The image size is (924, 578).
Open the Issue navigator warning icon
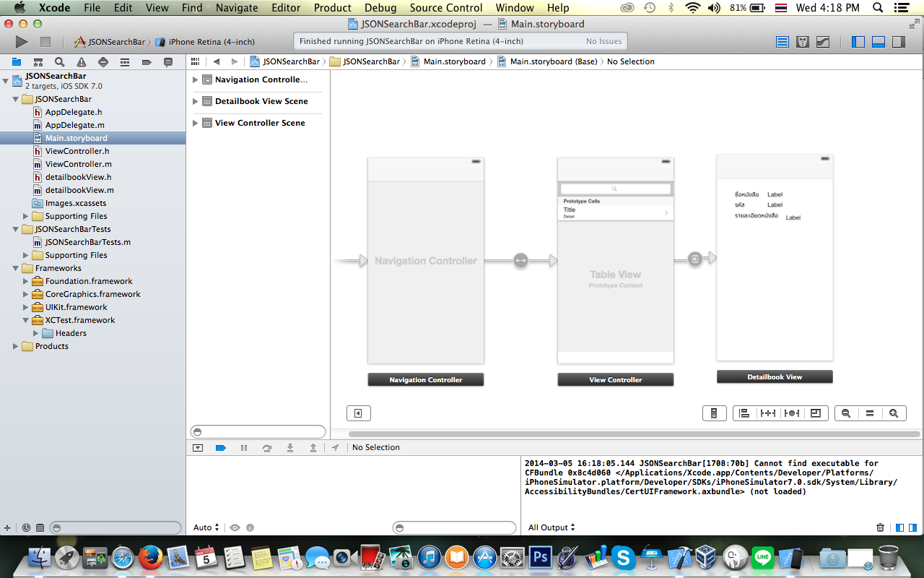82,62
